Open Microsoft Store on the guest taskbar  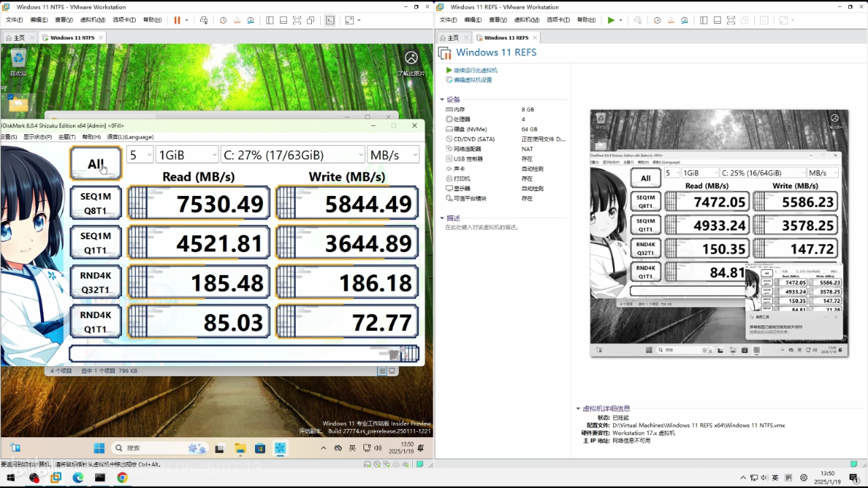point(260,448)
